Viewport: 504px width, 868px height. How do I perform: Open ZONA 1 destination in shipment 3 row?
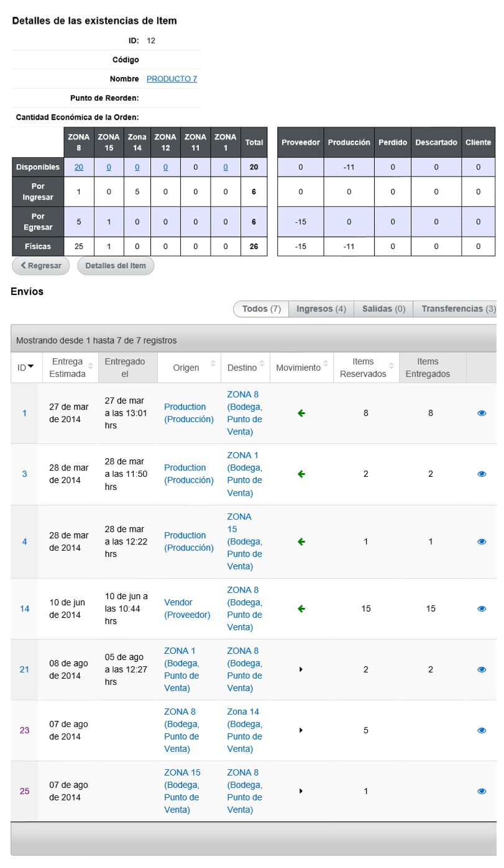(x=245, y=474)
